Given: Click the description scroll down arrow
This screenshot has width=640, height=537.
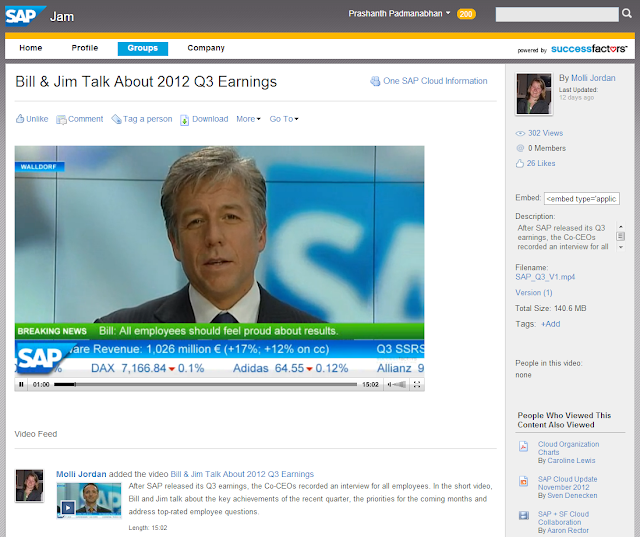Looking at the screenshot, I should (x=621, y=247).
